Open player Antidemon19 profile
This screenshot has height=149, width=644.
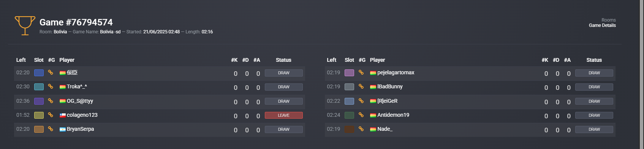[x=393, y=115]
